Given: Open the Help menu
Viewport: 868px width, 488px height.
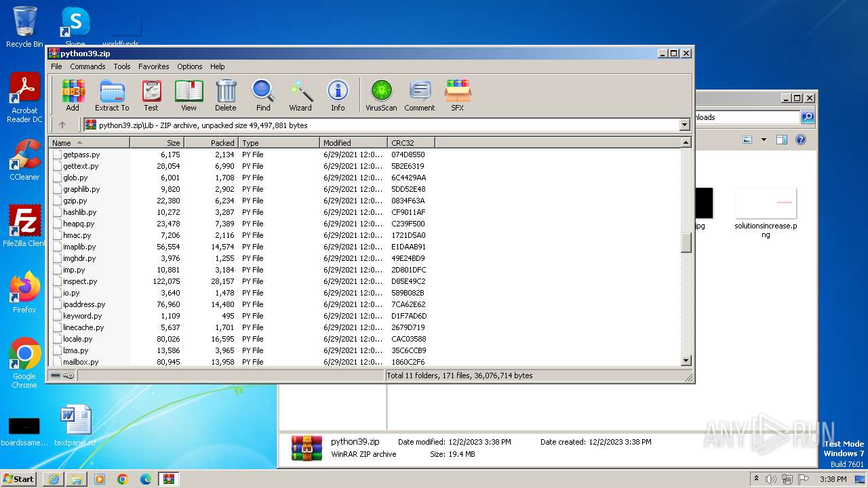Looking at the screenshot, I should [217, 66].
